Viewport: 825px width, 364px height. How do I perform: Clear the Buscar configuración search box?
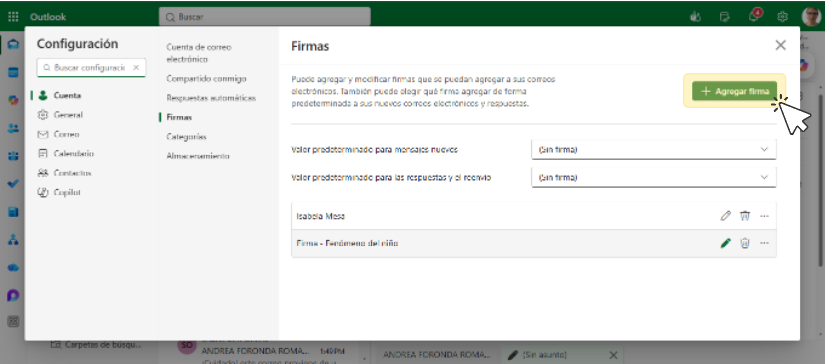136,67
